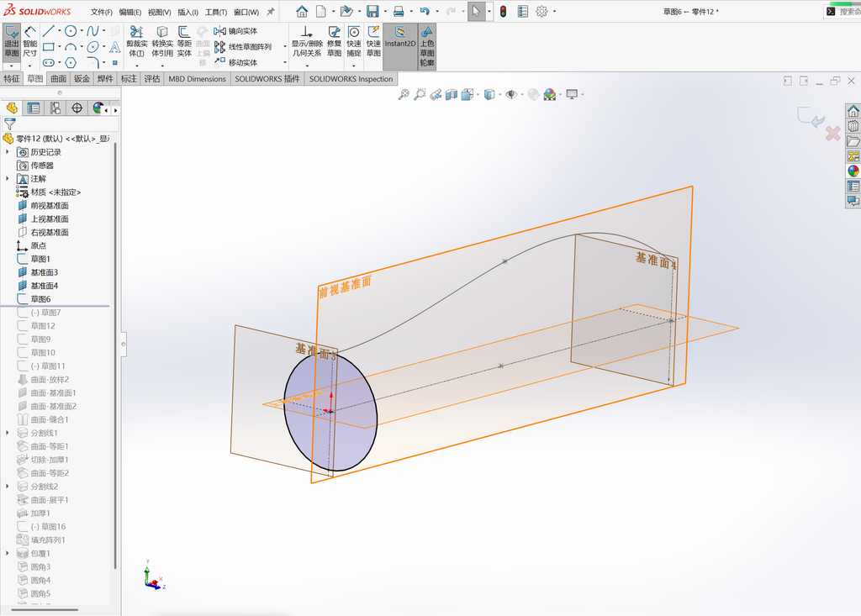
Task: Switch to the 特征 (Features) tab
Action: click(12, 78)
